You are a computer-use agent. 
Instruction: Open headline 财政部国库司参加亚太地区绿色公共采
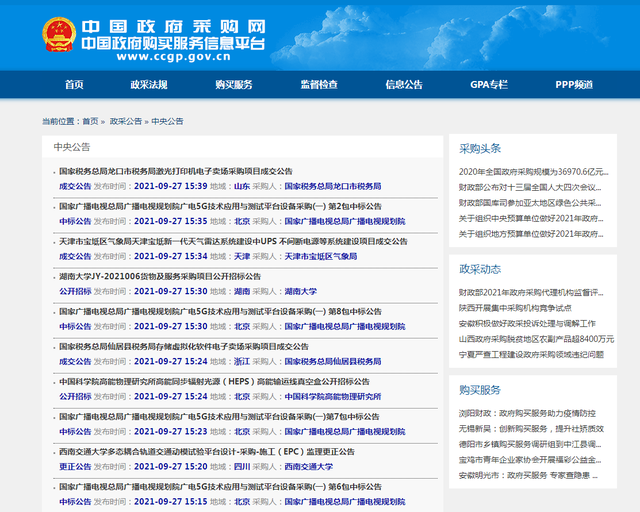pos(530,203)
